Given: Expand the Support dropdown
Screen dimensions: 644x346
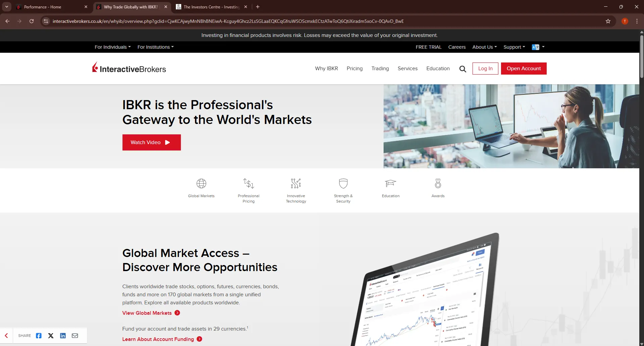Looking at the screenshot, I should [x=514, y=47].
